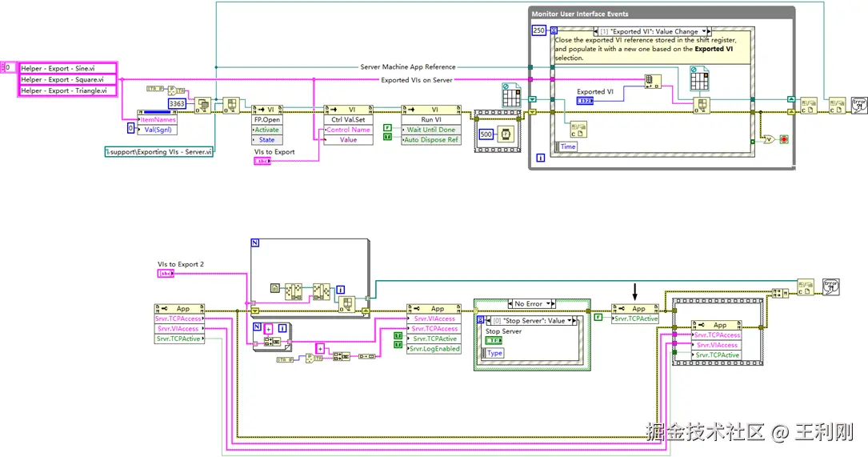Select the Run VI method name
This screenshot has height=457, width=868.
[x=431, y=119]
